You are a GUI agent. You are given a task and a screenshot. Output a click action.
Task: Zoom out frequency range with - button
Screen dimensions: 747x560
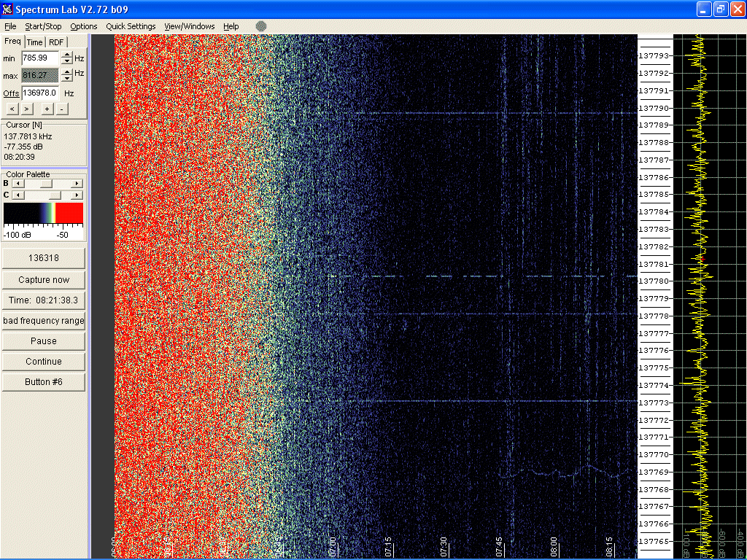click(x=62, y=109)
